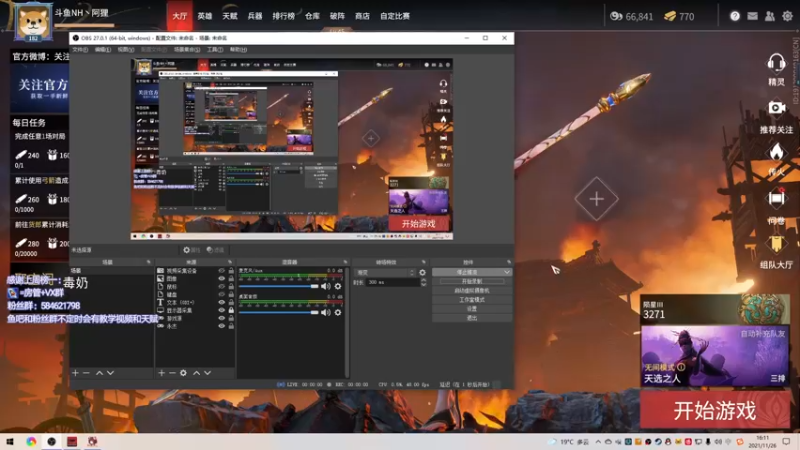Toggle visibility of 文本 (GDI+) source
The image size is (800, 450).
[221, 302]
